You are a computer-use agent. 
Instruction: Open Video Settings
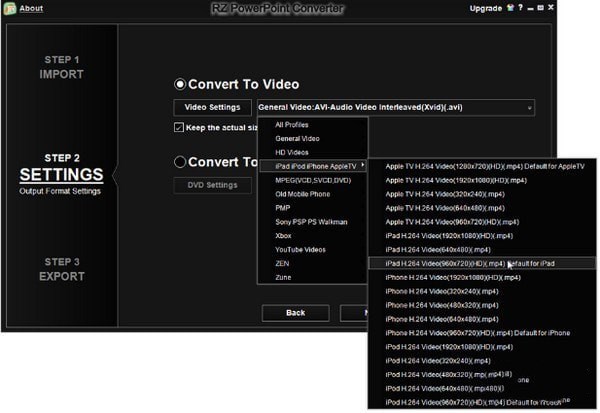click(212, 108)
